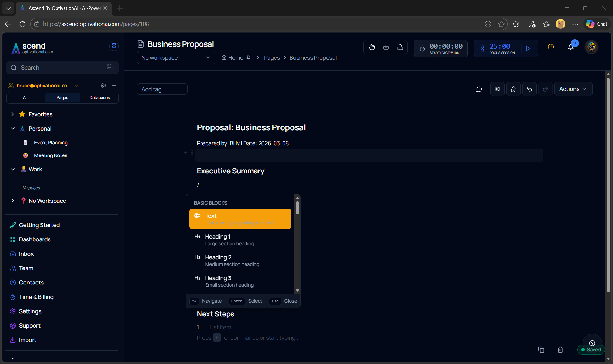Insert Heading 1 from the block menu
Screen dimensions: 613x364
[240, 239]
